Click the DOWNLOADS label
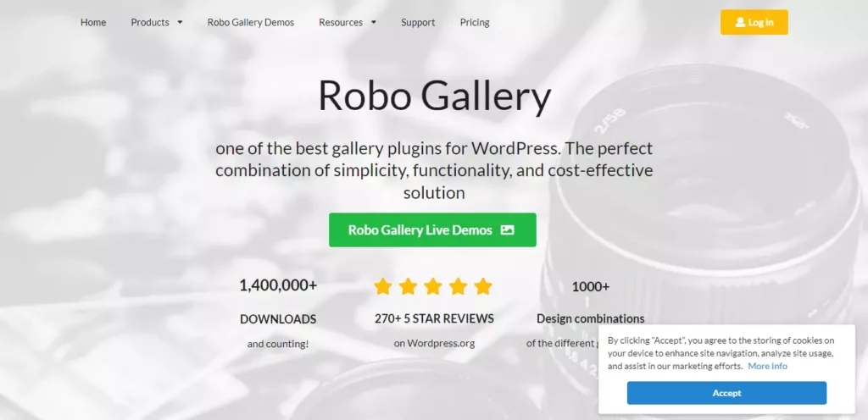The image size is (868, 420). [x=278, y=319]
